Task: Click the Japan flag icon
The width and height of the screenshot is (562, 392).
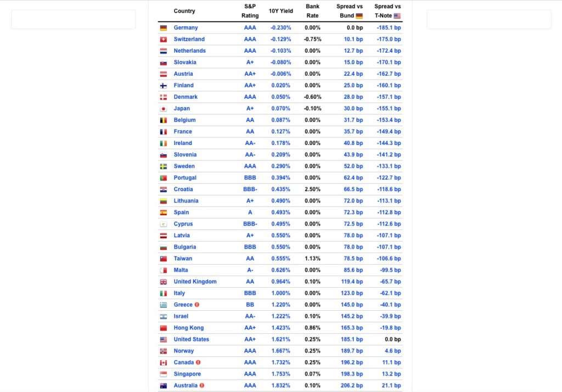Action: pos(164,109)
